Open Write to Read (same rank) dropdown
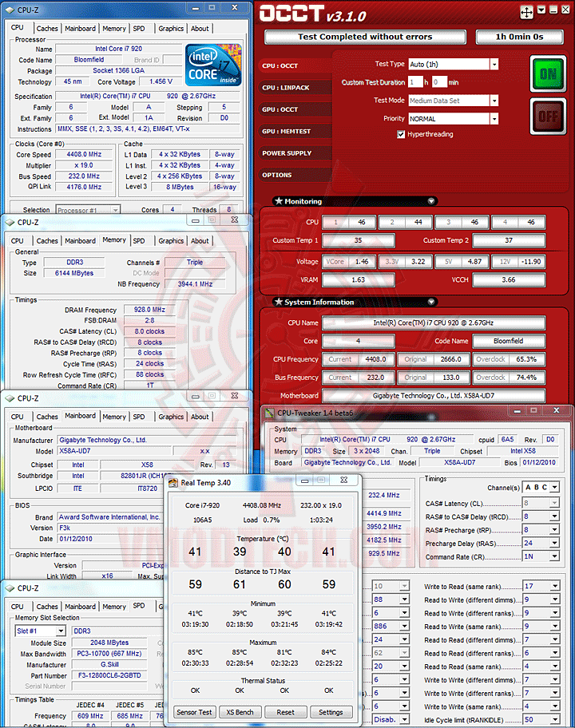This screenshot has width=575, height=728. pyautogui.click(x=554, y=587)
